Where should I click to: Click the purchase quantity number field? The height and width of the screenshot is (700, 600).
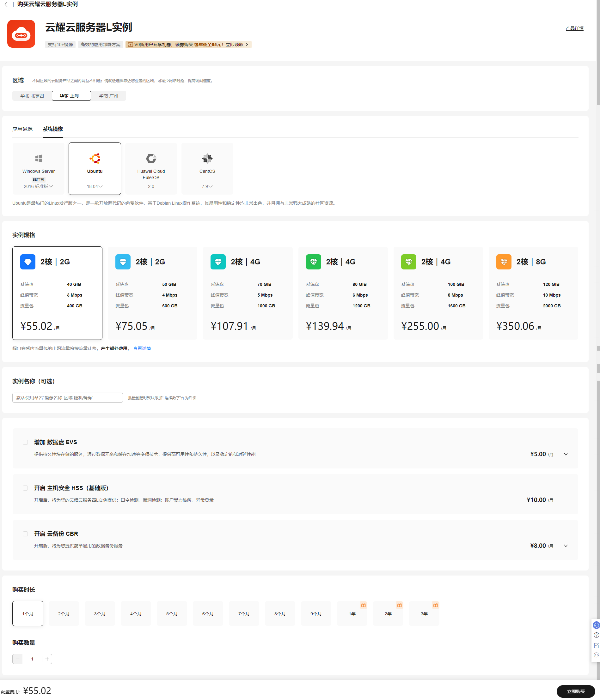[32, 659]
